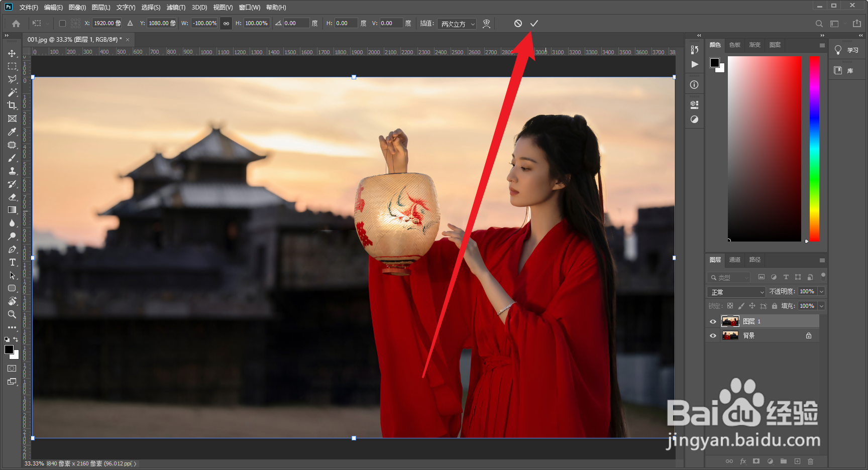Screen dimensions: 868x470
Task: Switch to the 通道 tab
Action: [x=734, y=260]
